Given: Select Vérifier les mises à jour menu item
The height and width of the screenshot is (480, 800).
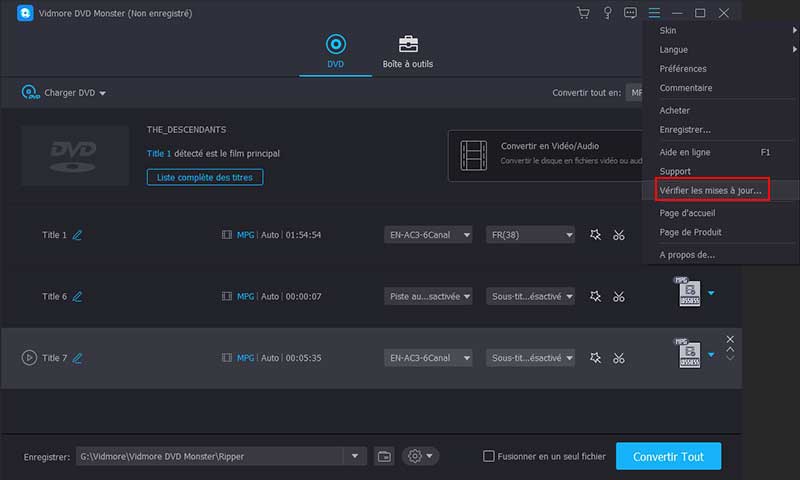Looking at the screenshot, I should [710, 190].
